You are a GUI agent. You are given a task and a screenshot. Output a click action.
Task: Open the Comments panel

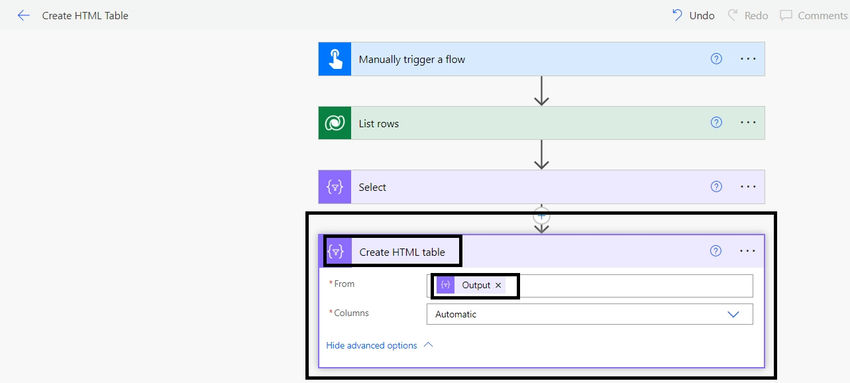pos(814,15)
